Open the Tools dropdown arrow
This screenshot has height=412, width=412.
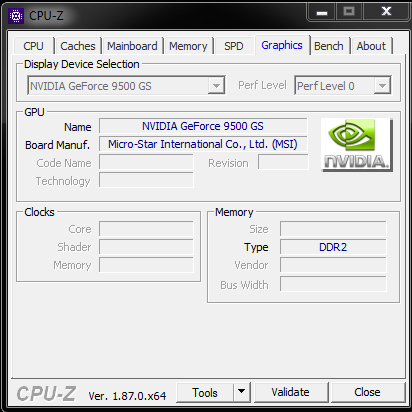242,392
